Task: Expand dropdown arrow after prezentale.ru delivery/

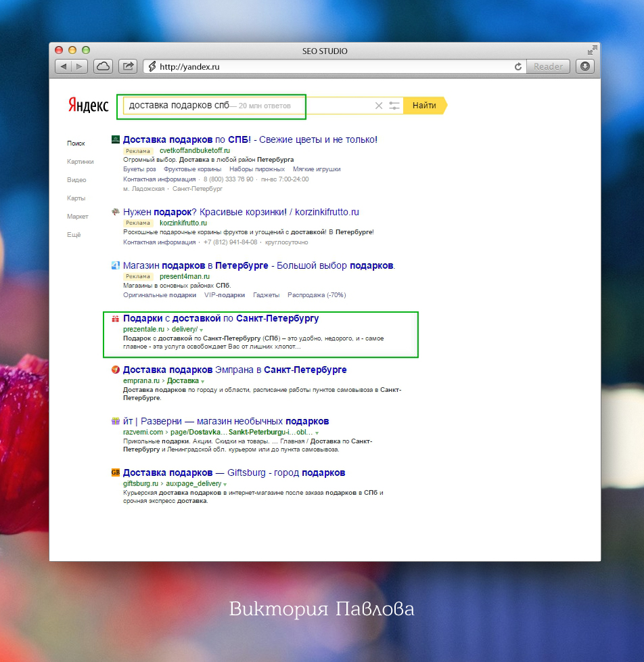Action: (202, 330)
